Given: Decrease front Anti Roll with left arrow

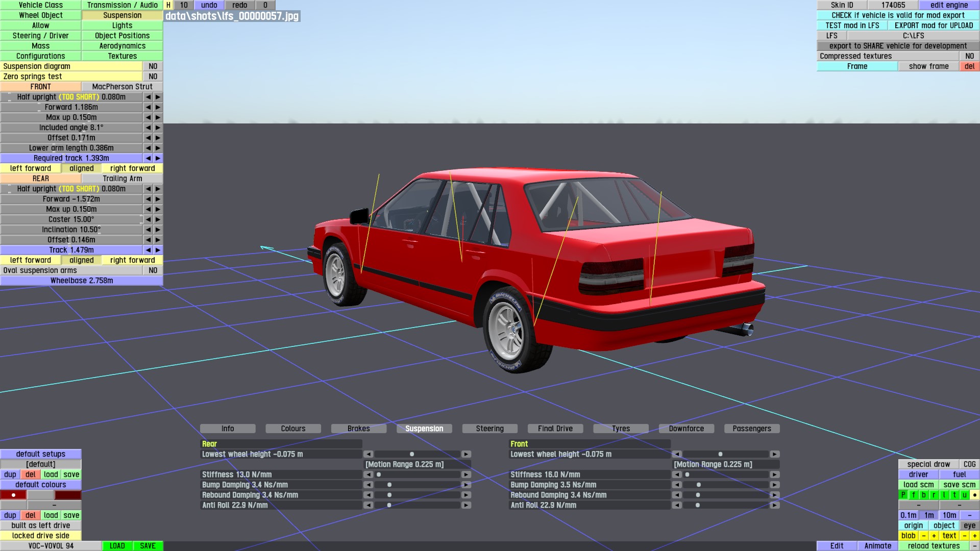Looking at the screenshot, I should (x=677, y=505).
